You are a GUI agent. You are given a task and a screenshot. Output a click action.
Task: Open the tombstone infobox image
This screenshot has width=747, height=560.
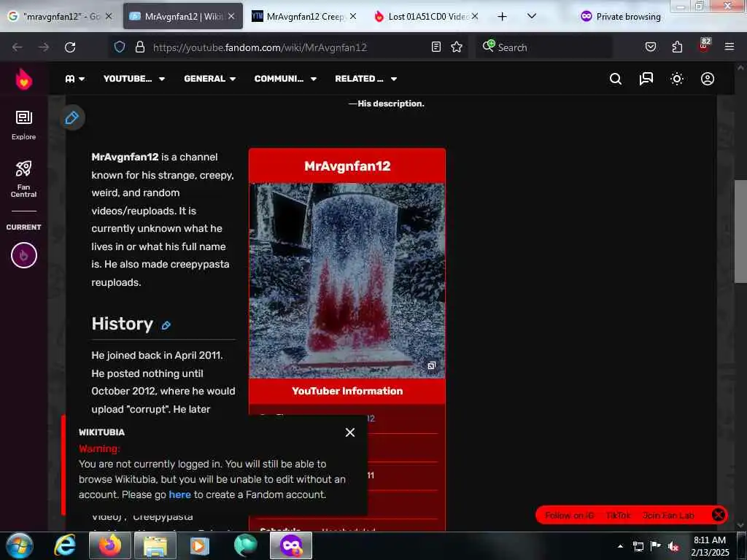[347, 281]
